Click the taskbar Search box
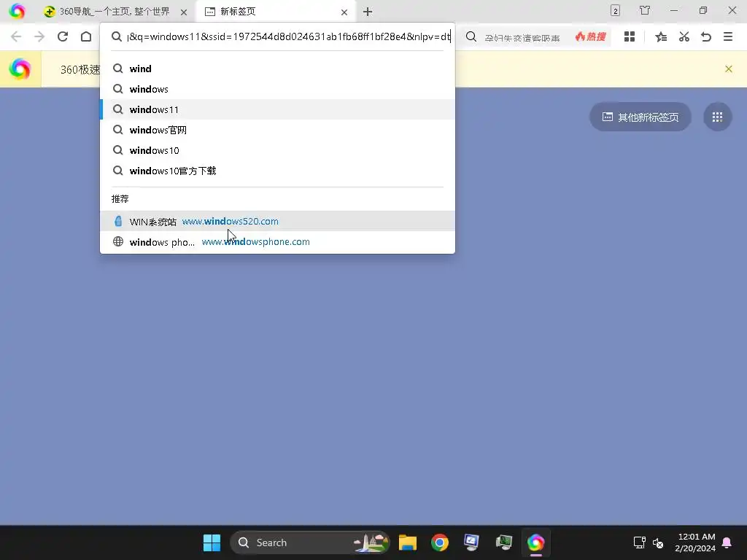This screenshot has width=747, height=560. coord(309,542)
